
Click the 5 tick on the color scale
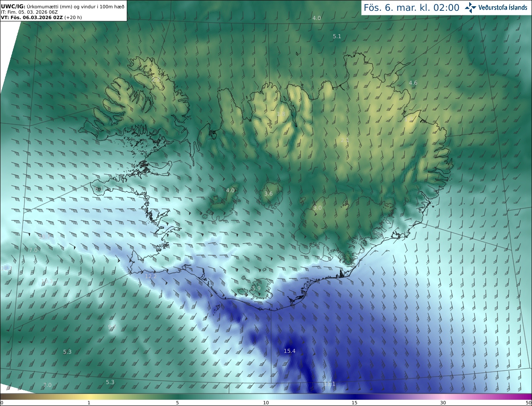(x=177, y=403)
